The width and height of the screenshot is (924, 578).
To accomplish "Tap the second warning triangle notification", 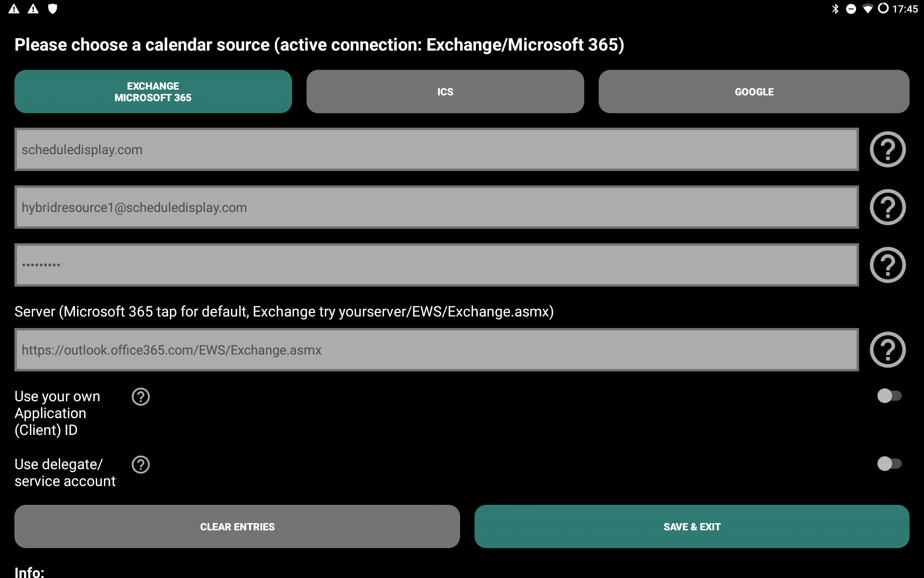I will 33,9.
